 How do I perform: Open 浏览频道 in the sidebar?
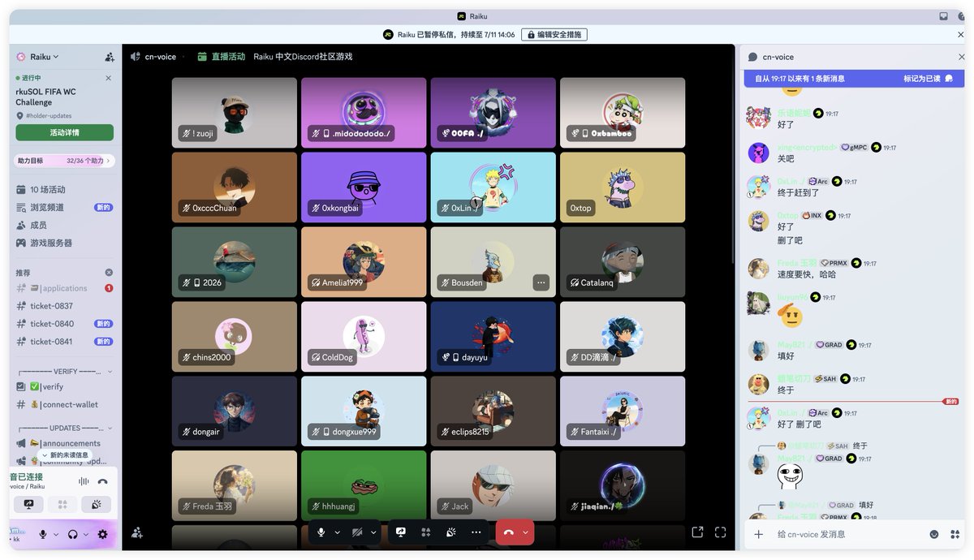(65, 208)
